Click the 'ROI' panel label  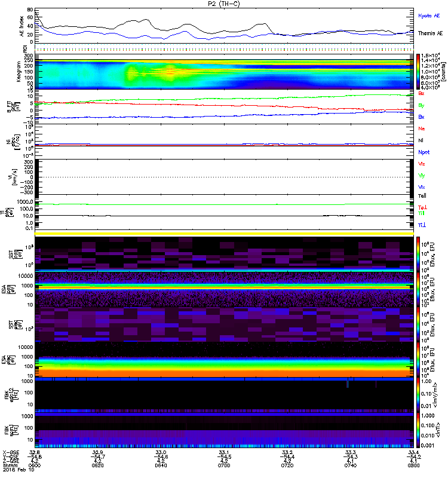pyautogui.click(x=25, y=49)
